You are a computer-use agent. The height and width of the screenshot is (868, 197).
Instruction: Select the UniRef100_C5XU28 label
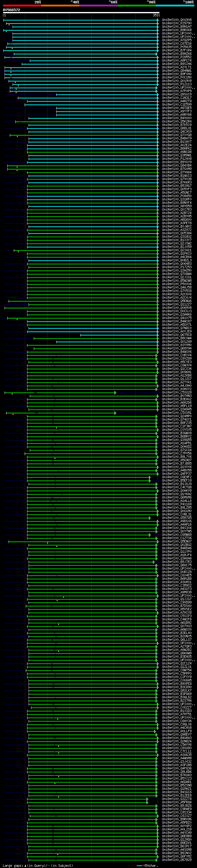(176, 393)
